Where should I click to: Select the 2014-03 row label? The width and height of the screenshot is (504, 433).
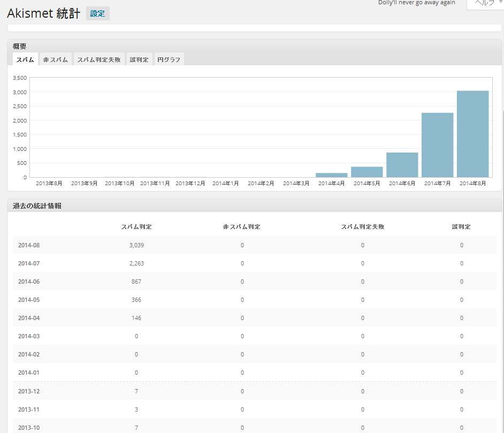(29, 336)
